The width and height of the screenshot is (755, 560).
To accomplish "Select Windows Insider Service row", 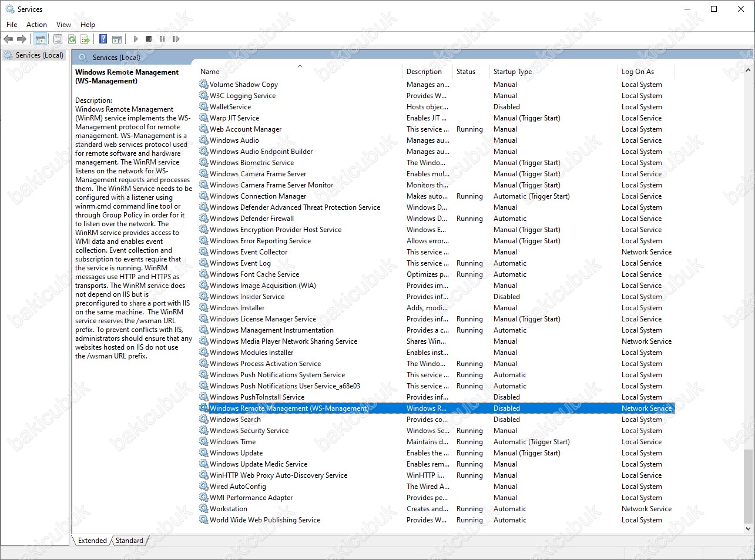I will tap(437, 296).
